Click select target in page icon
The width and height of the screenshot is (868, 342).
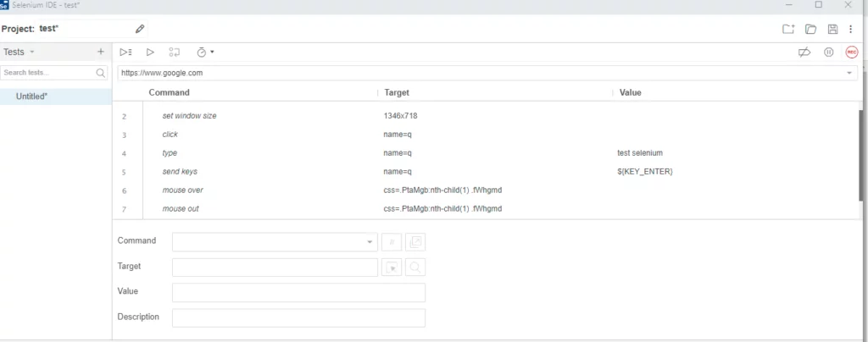(x=392, y=268)
